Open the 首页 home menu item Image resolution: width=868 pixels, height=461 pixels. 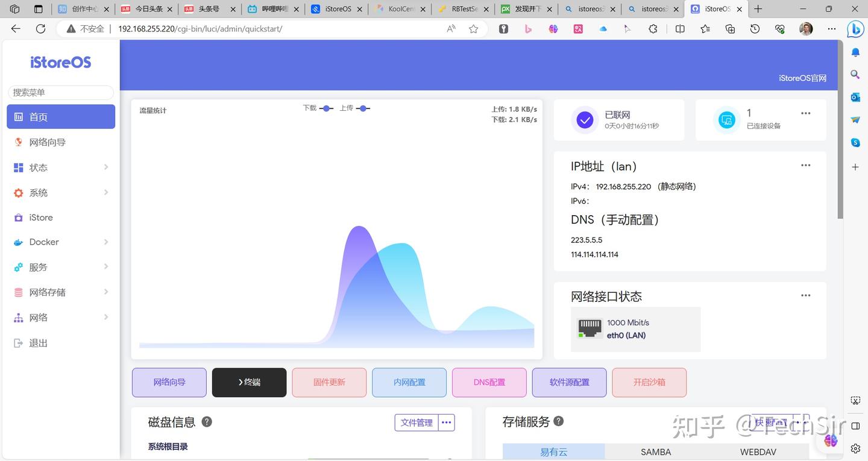tap(61, 117)
